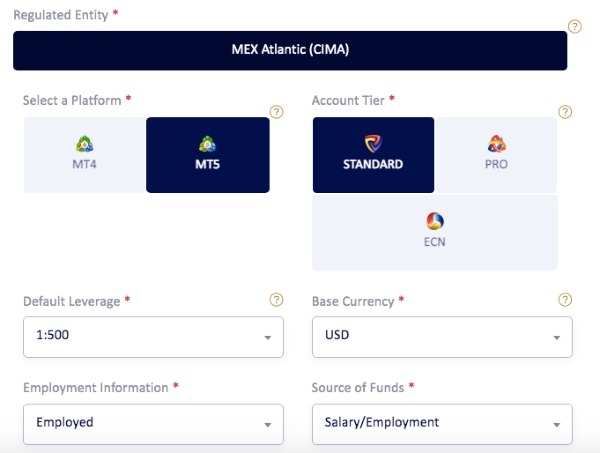
Task: Open help icon for Default Leverage
Action: (276, 300)
